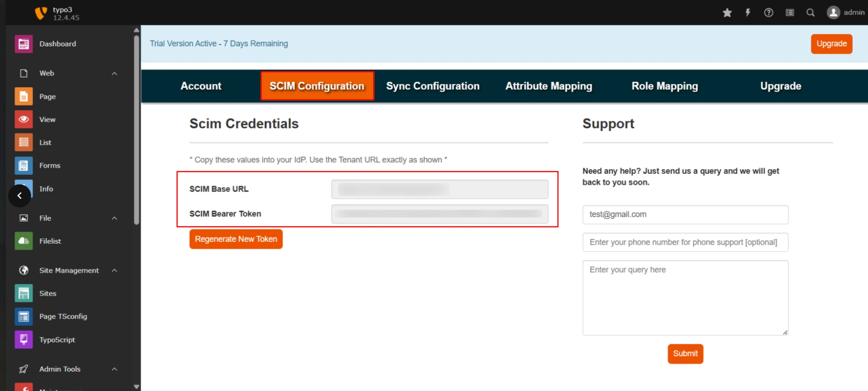The image size is (868, 391).
Task: Open the application information list icon
Action: click(790, 12)
